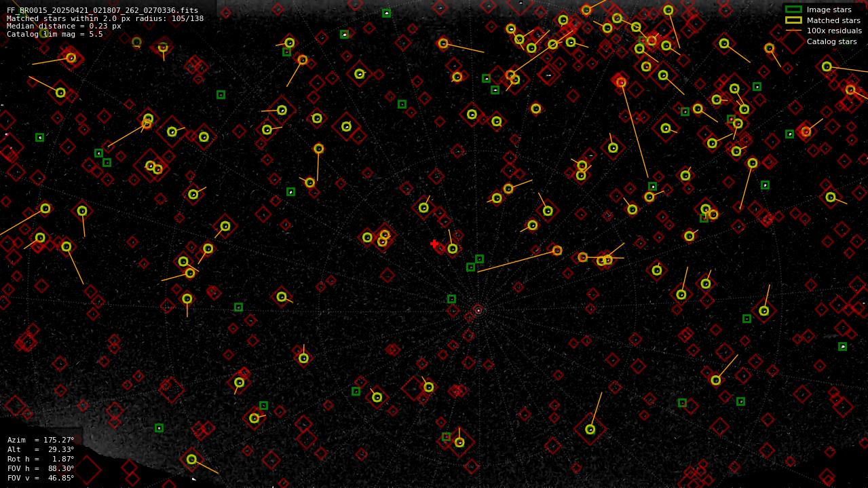Click the red Catalog stars legend diamond
This screenshot has width=868, height=488.
coord(793,41)
